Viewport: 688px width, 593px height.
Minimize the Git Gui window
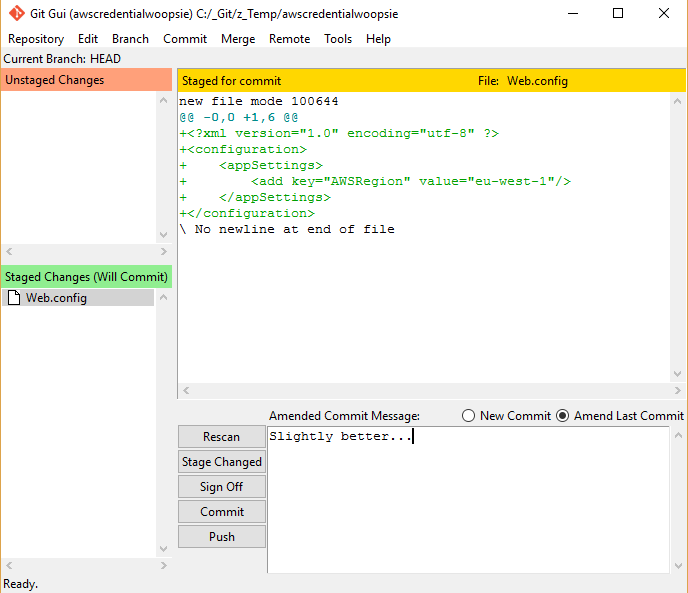[x=573, y=14]
